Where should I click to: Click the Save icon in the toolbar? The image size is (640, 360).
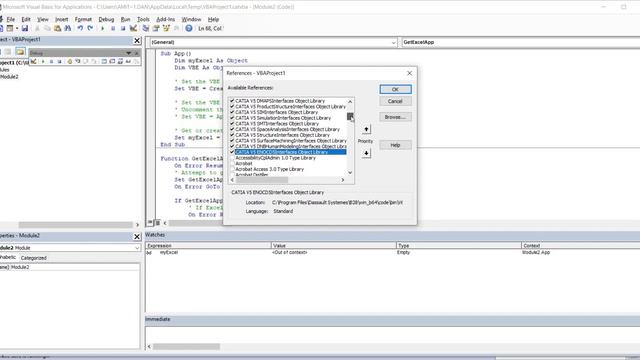tap(25, 29)
